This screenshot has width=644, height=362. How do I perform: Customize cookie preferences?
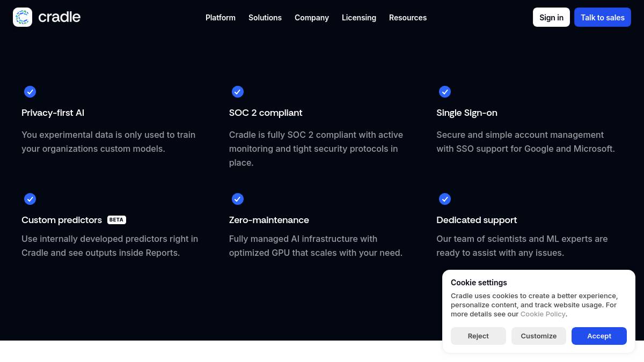pos(538,336)
